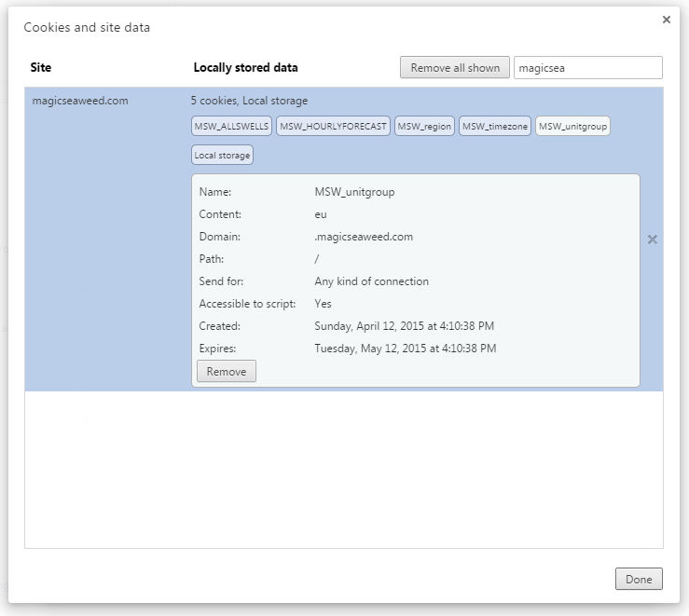Viewport: 689px width, 616px height.
Task: Open the Local storage data chip
Action: pyautogui.click(x=222, y=156)
